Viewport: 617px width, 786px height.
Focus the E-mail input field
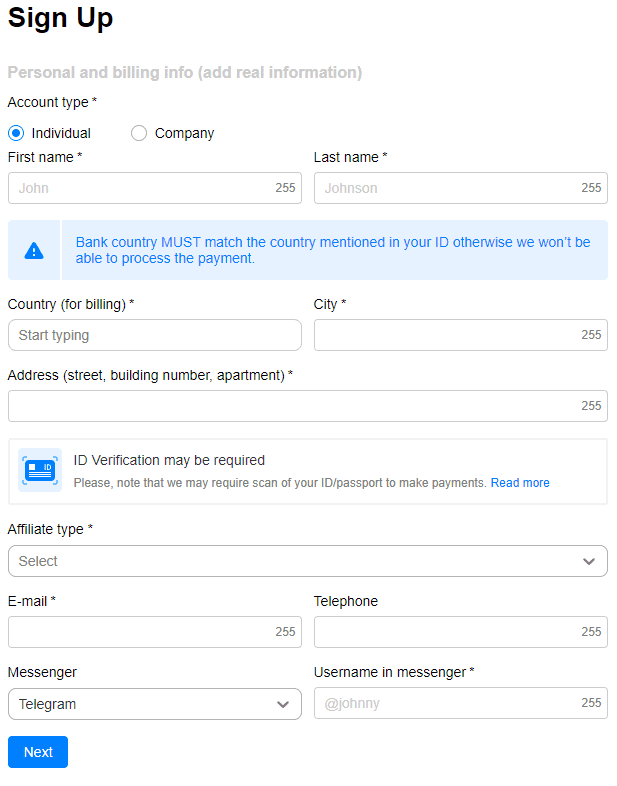coord(155,632)
